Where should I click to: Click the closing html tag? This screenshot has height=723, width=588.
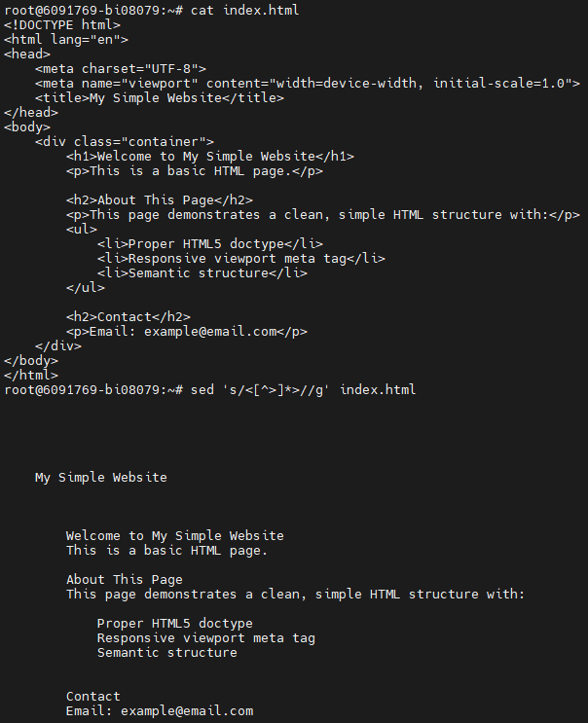[31, 376]
